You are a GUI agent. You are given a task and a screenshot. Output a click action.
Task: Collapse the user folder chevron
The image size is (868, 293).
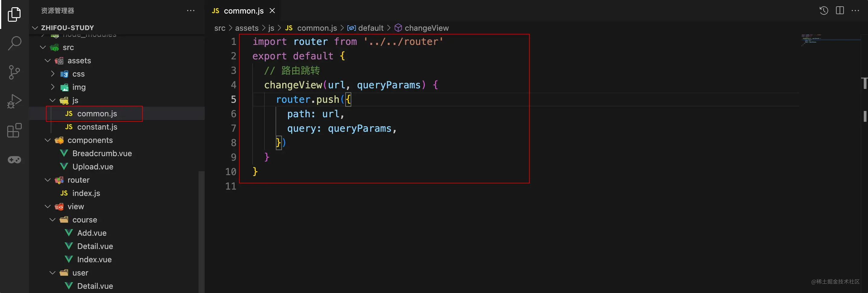click(x=53, y=273)
